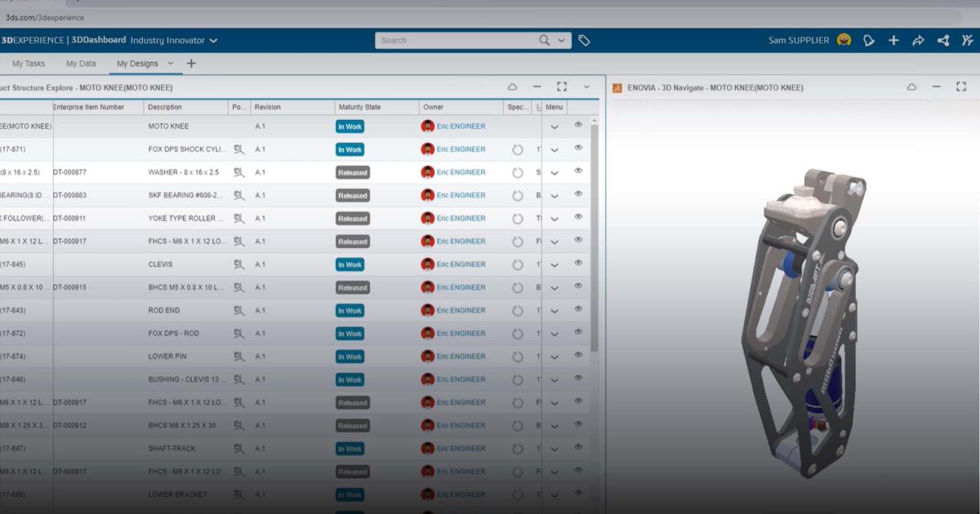
Task: Click the Eric ENGINEER owner link on MOTO KNEE
Action: coord(461,126)
